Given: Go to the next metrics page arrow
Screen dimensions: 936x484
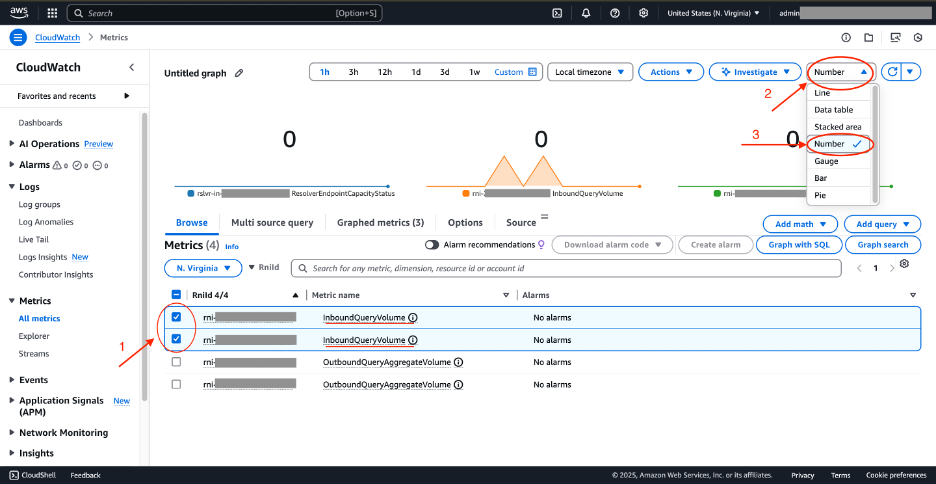Looking at the screenshot, I should click(x=892, y=269).
